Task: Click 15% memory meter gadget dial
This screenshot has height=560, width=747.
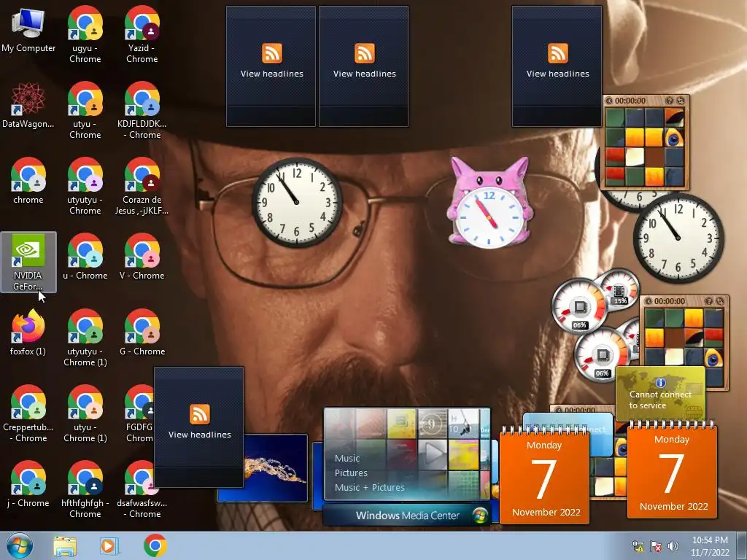Action: click(619, 289)
